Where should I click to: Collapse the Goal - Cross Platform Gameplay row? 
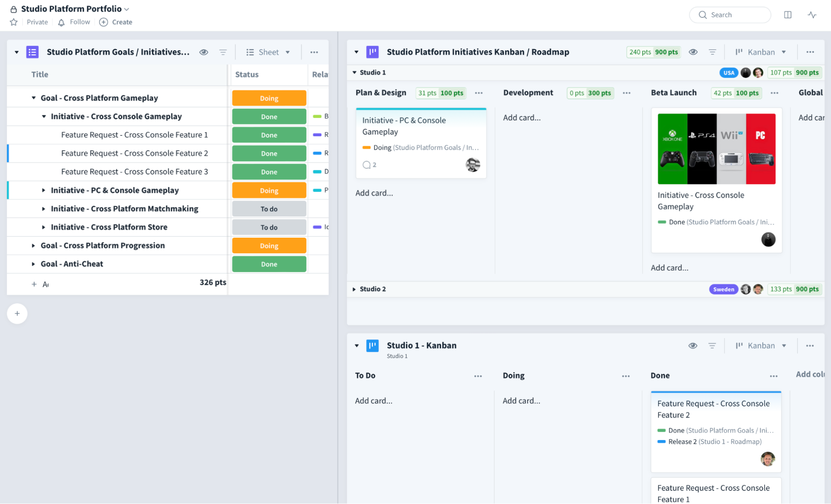[x=33, y=97]
